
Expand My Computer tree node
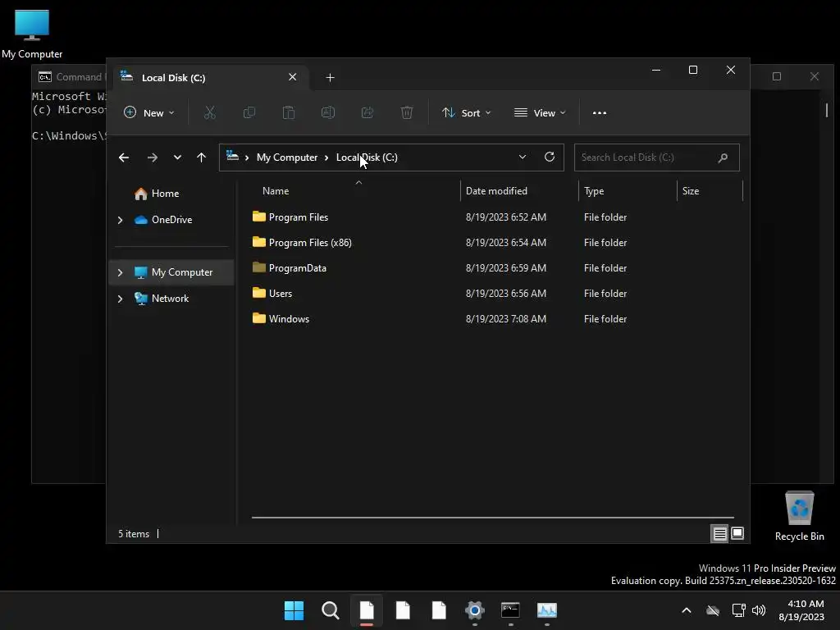tap(120, 272)
